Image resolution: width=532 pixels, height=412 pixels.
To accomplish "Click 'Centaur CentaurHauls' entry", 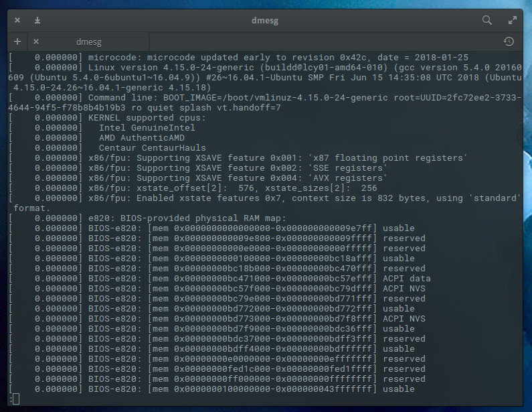I will [x=153, y=148].
